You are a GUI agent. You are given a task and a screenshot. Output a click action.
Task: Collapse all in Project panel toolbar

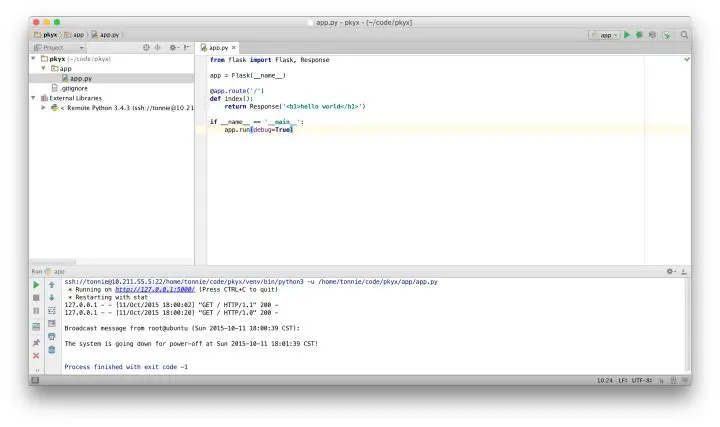(x=158, y=47)
